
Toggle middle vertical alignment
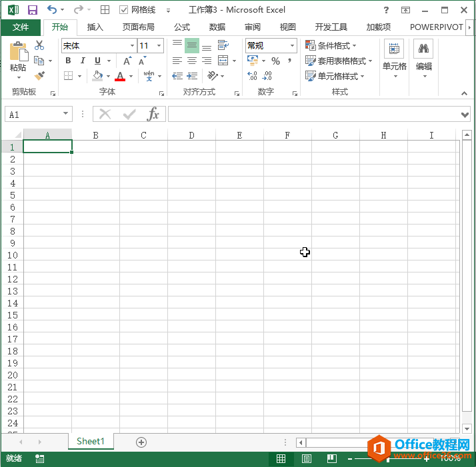point(192,45)
